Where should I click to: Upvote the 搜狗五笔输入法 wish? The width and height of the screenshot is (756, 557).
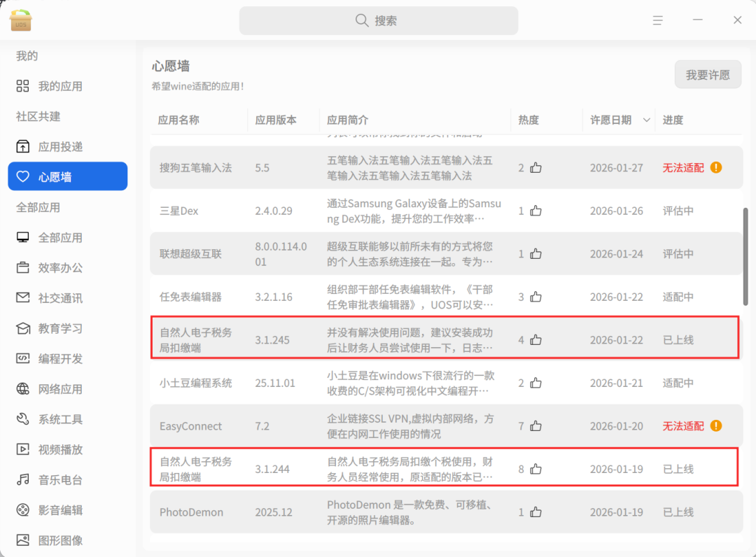coord(535,167)
